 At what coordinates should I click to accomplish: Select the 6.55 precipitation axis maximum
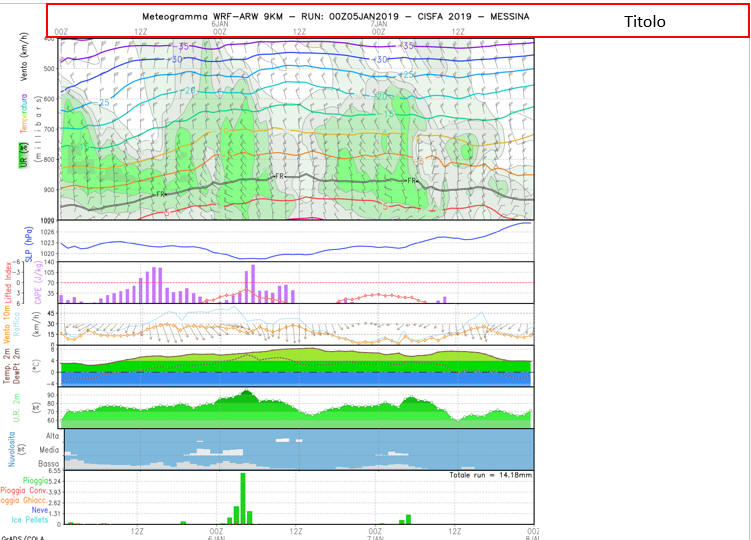coord(54,471)
